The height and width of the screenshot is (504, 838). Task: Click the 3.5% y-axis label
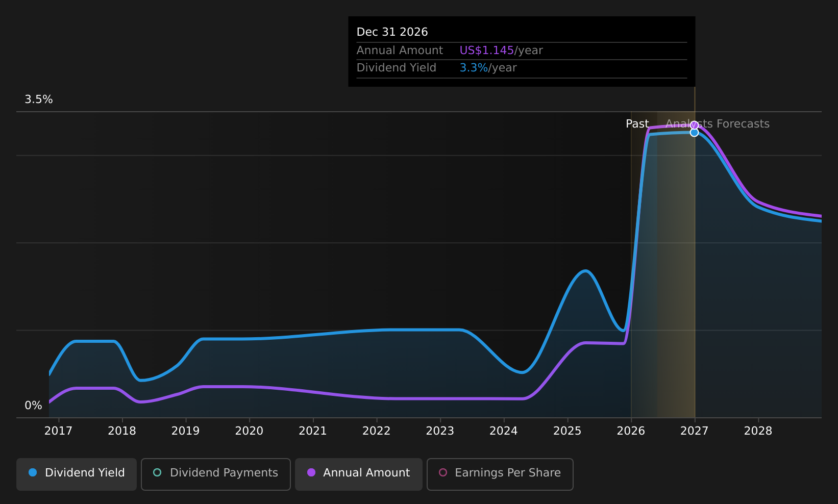(39, 99)
